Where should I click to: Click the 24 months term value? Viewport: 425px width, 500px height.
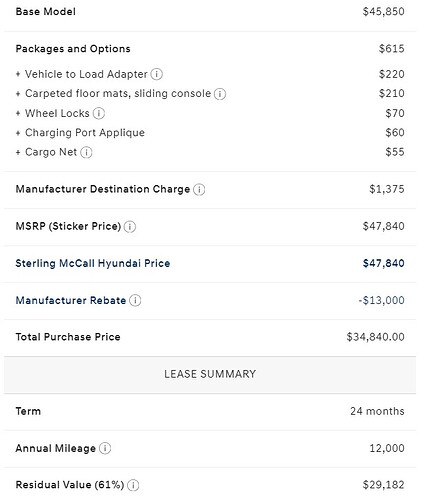(377, 411)
